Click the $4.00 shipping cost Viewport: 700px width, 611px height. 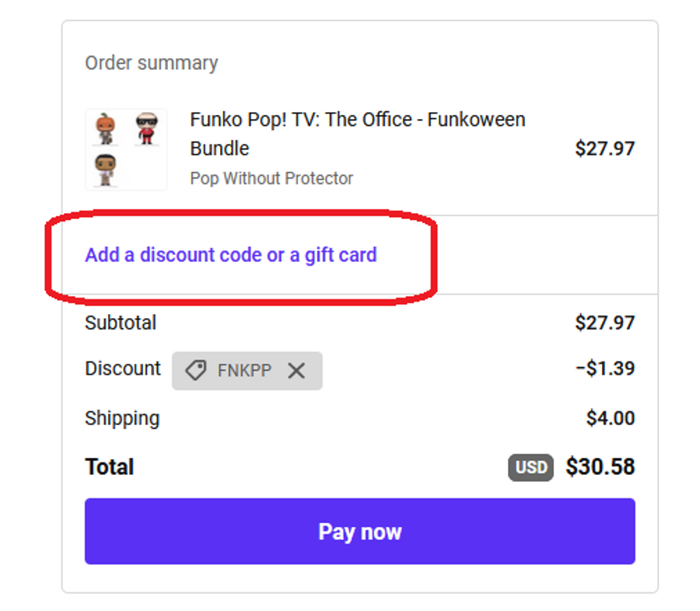(610, 418)
